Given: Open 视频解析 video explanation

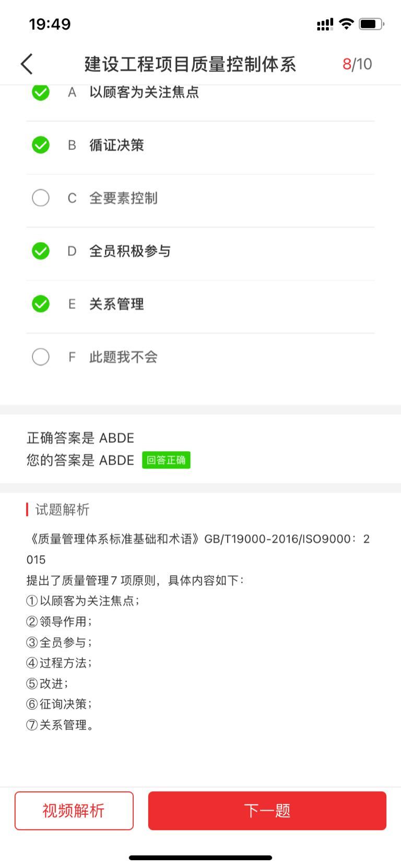Looking at the screenshot, I should point(74,811).
